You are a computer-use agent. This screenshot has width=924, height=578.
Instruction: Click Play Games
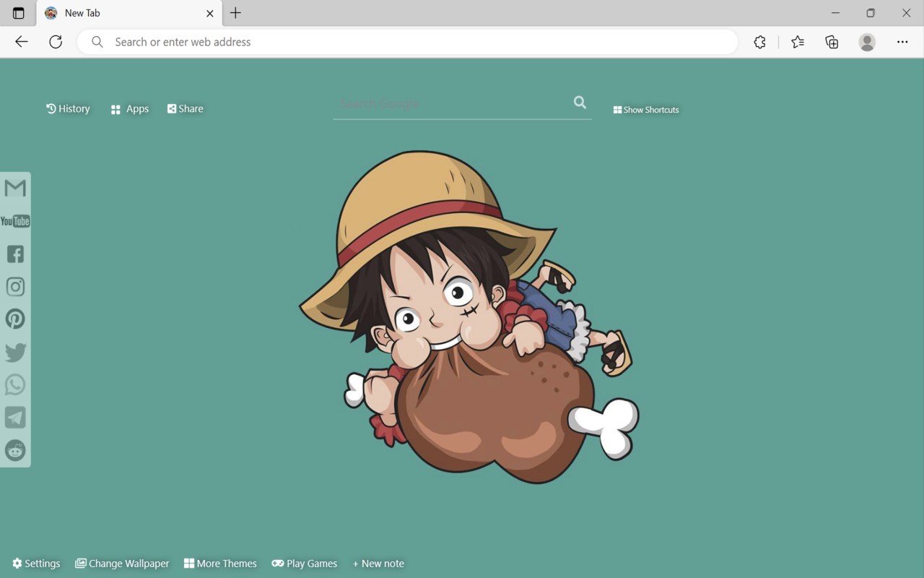point(305,564)
